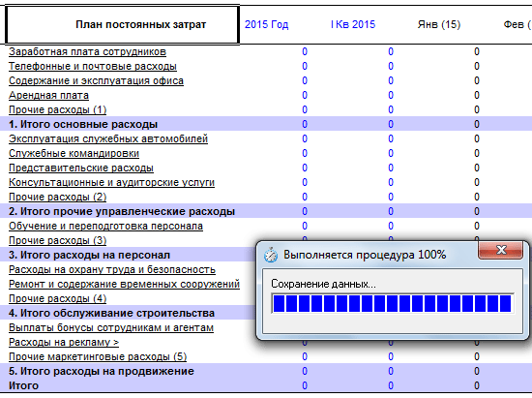Click the stopwatch icon in progress dialog
Screen dimensions: 532x398
pos(271,255)
